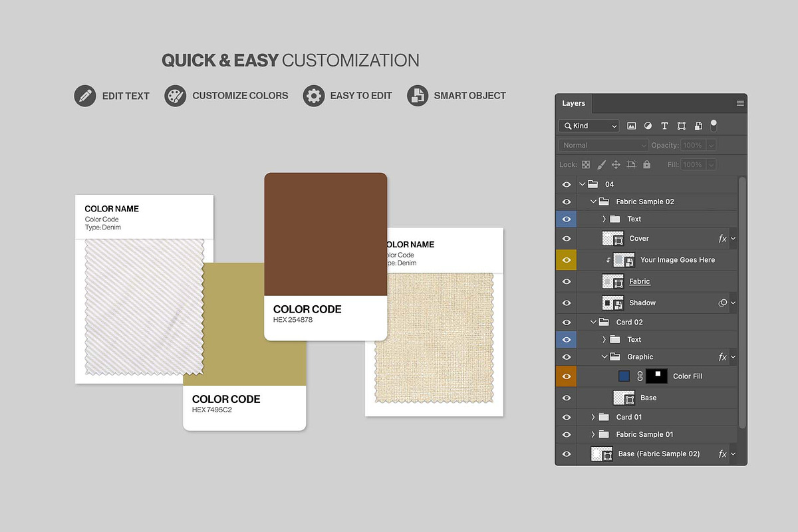Click the 'HEX 7495C2' text on the card

(212, 410)
